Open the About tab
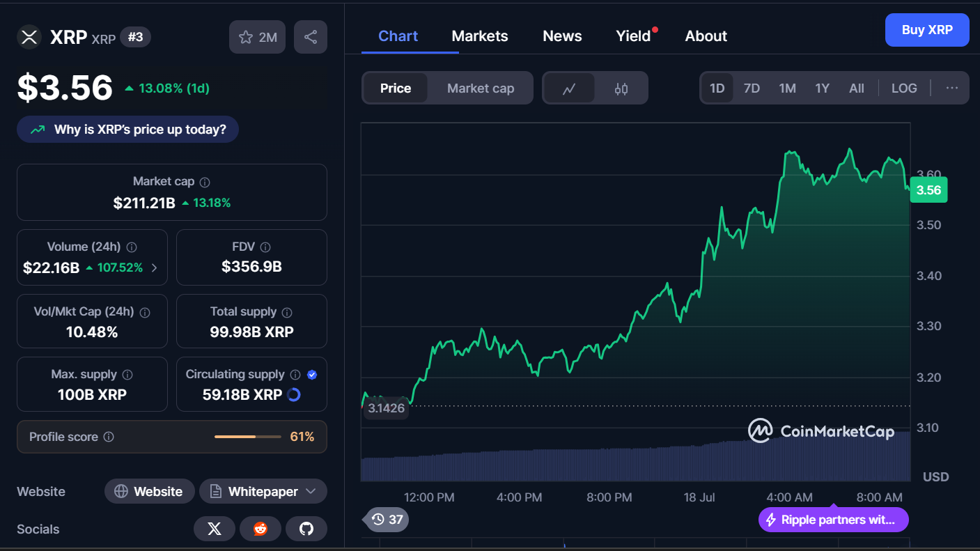This screenshot has width=980, height=551. coord(706,36)
